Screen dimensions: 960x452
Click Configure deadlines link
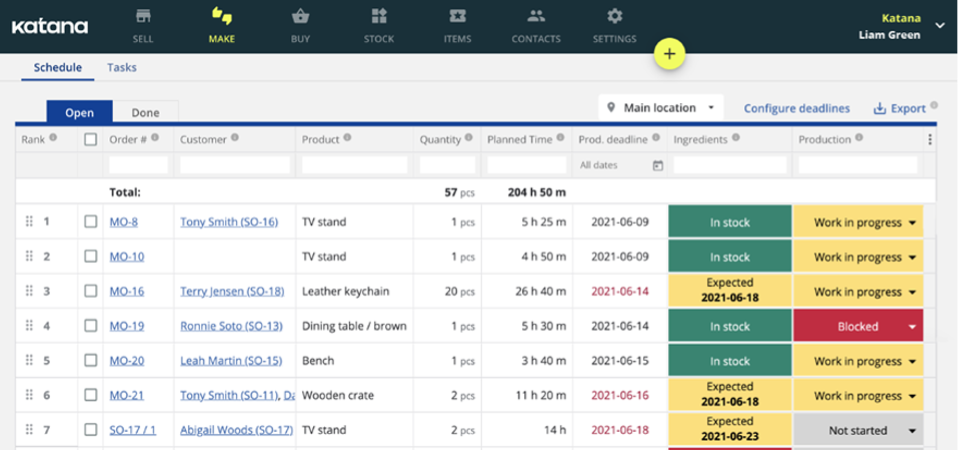click(797, 108)
